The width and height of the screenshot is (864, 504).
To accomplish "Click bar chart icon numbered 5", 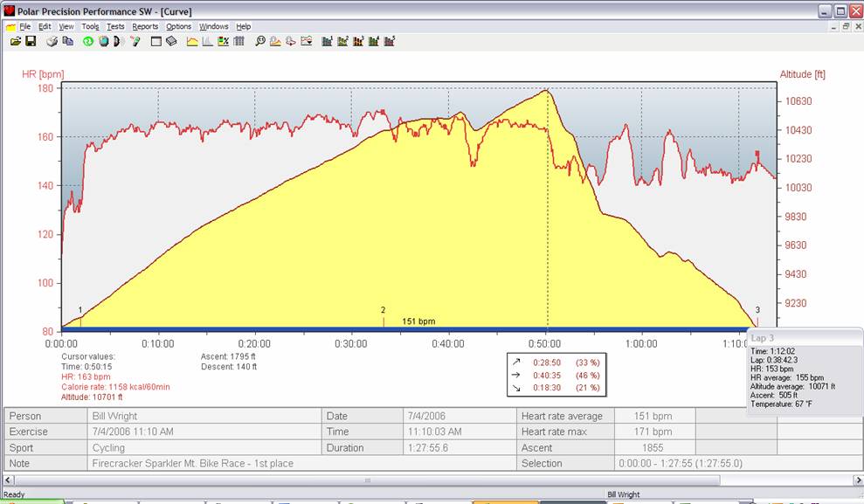I will tap(390, 41).
